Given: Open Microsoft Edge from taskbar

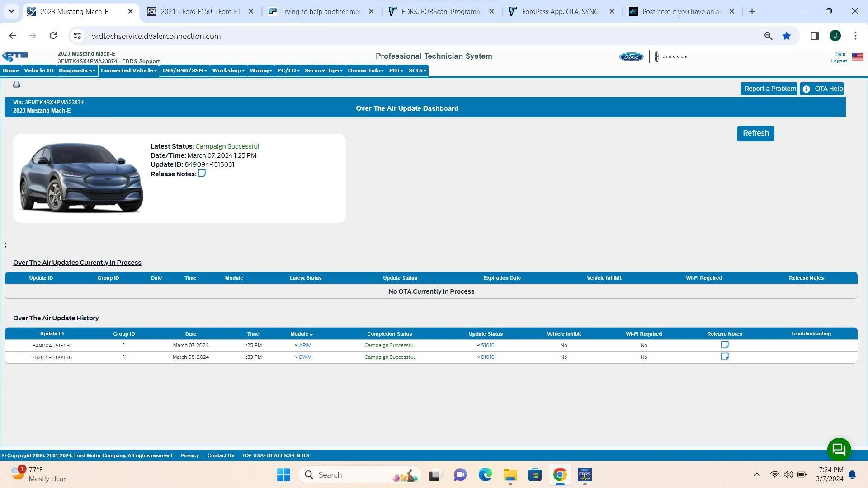Looking at the screenshot, I should point(485,475).
